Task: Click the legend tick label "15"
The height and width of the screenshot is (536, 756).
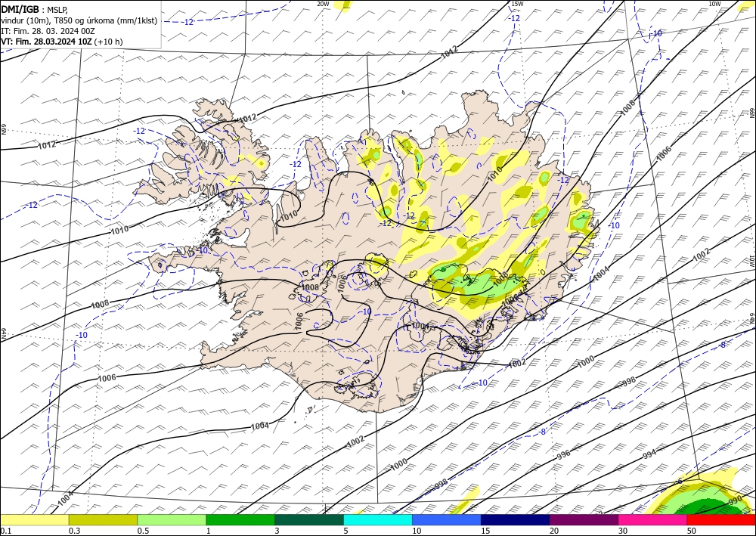Action: (x=485, y=531)
